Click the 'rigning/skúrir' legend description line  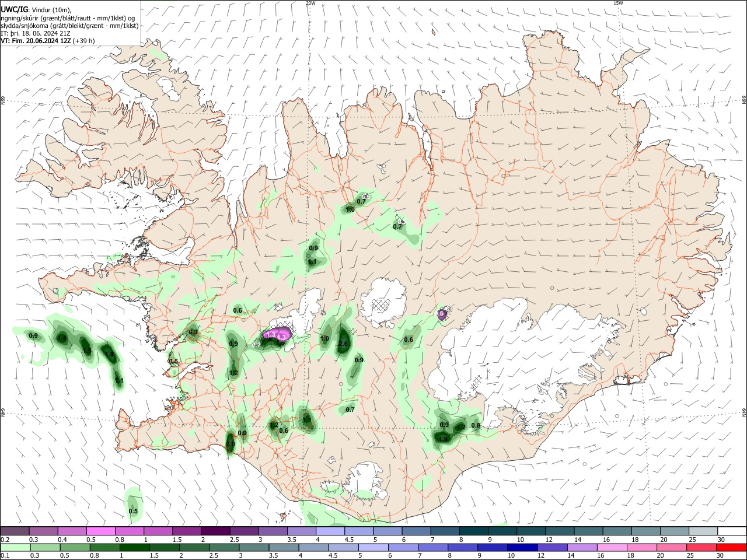pos(68,17)
